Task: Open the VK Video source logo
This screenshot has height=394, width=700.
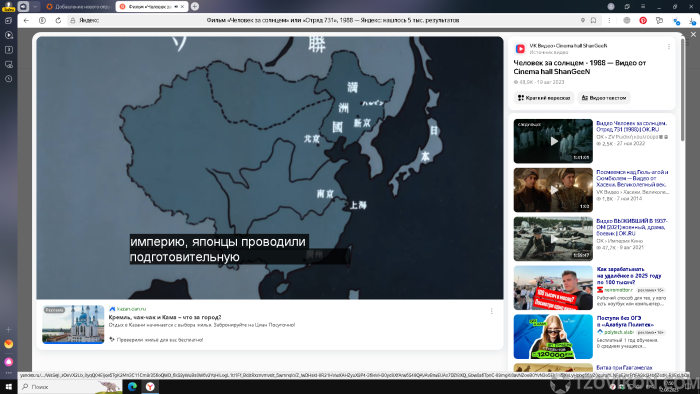Action: pyautogui.click(x=520, y=49)
